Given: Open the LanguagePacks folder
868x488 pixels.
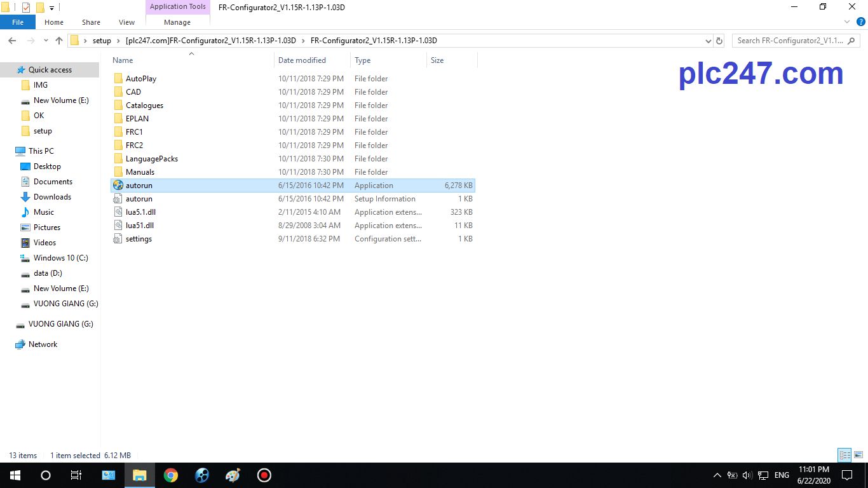Looking at the screenshot, I should [x=151, y=159].
